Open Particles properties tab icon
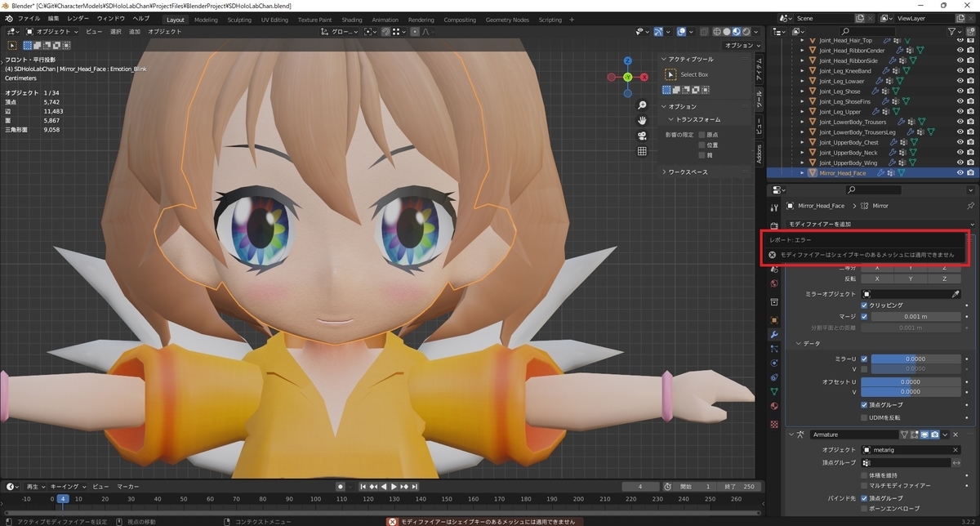The width and height of the screenshot is (980, 526). 774,349
